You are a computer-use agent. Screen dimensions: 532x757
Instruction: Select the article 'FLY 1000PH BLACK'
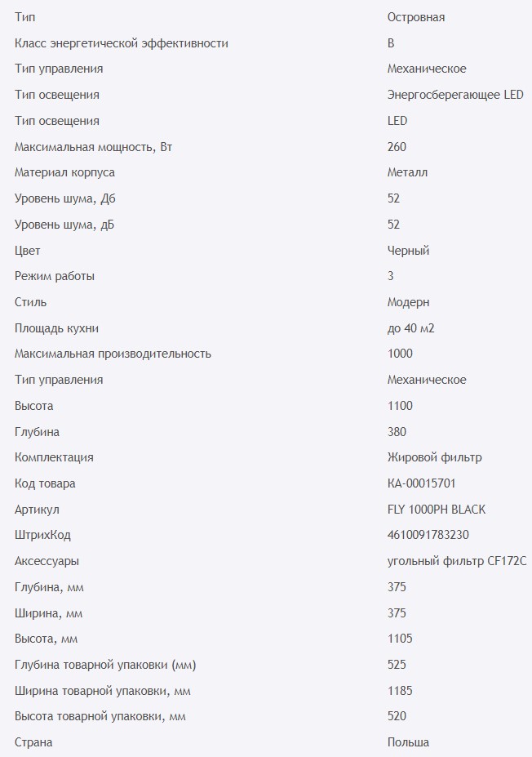click(x=436, y=510)
